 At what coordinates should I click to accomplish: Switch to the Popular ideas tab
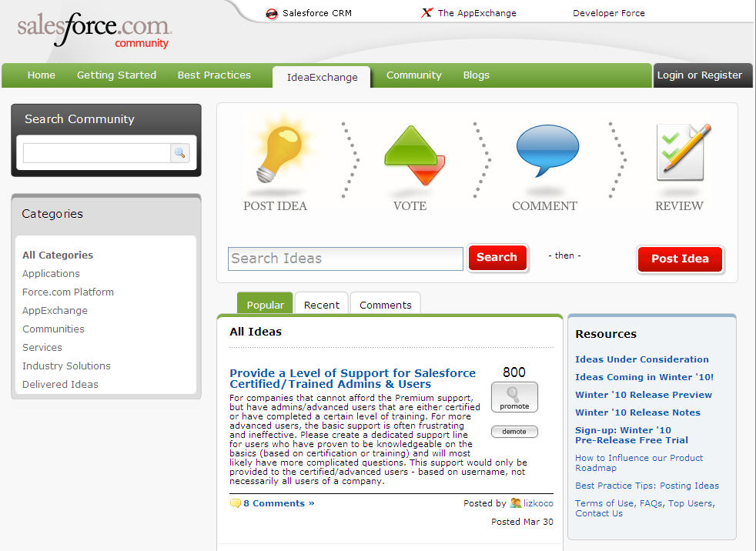point(265,303)
